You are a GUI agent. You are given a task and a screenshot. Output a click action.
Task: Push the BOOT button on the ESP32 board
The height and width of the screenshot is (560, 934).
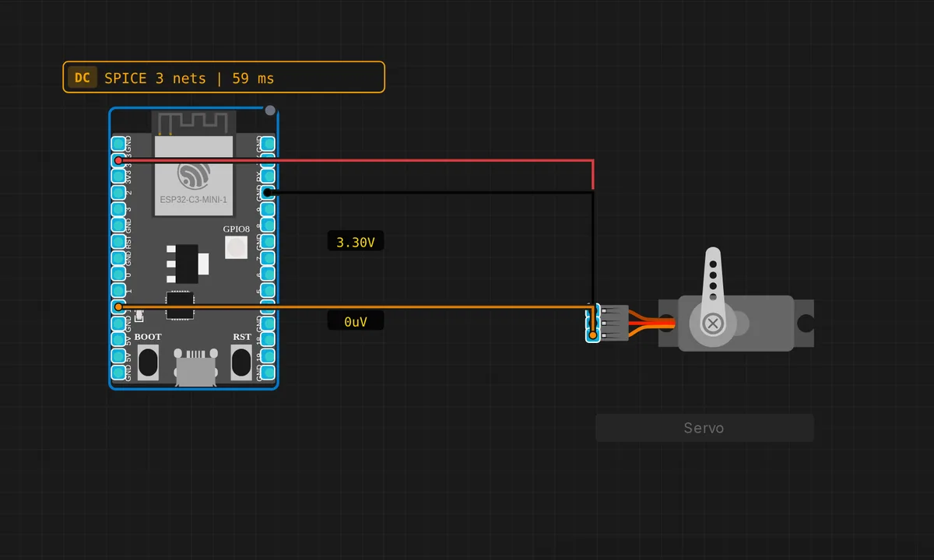pyautogui.click(x=148, y=362)
